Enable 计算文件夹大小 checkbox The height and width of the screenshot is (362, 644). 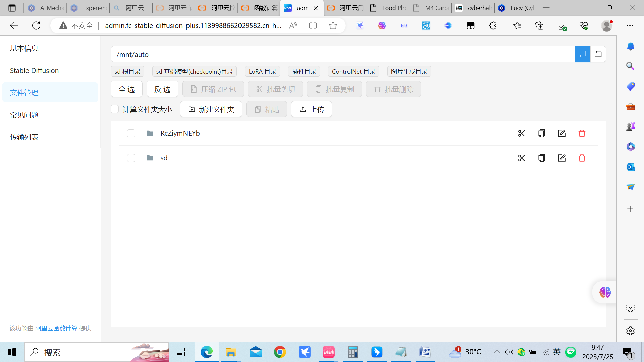click(x=115, y=109)
